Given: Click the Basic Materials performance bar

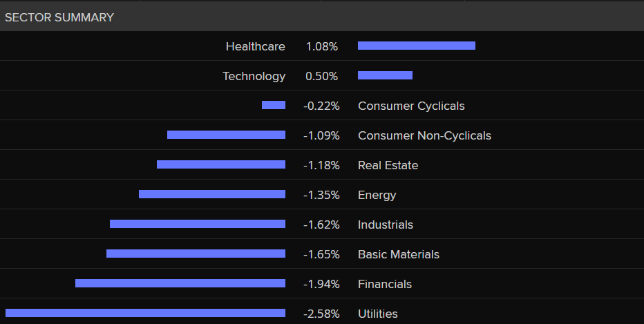Looking at the screenshot, I should pos(196,254).
